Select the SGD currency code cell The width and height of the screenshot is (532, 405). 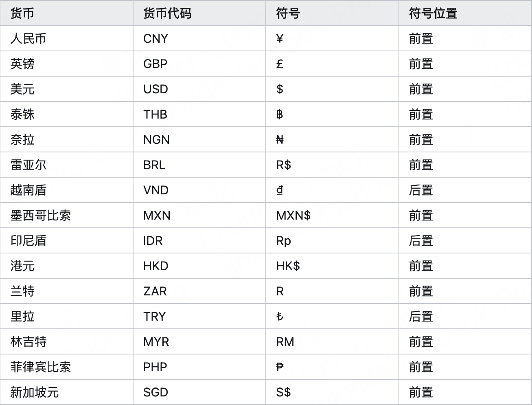click(x=156, y=392)
